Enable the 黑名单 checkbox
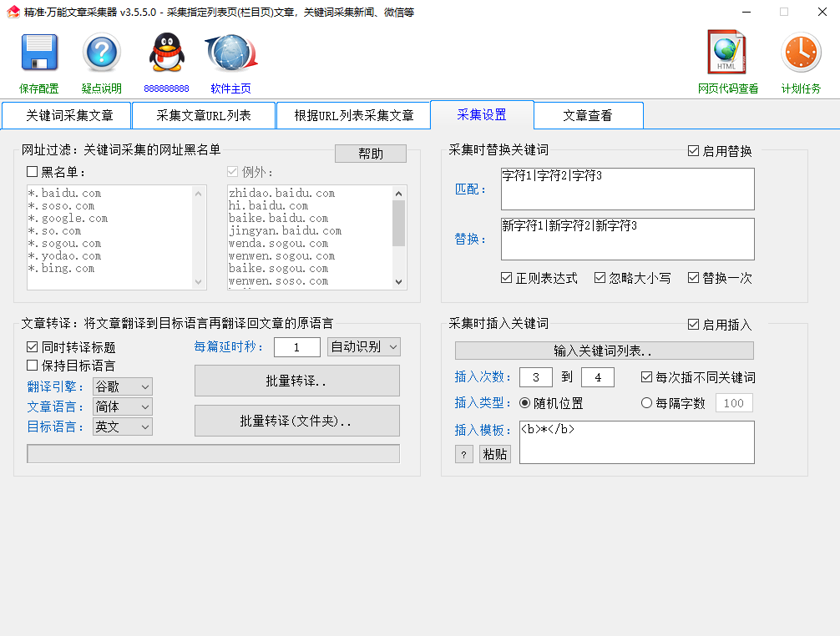840x636 pixels. click(33, 172)
